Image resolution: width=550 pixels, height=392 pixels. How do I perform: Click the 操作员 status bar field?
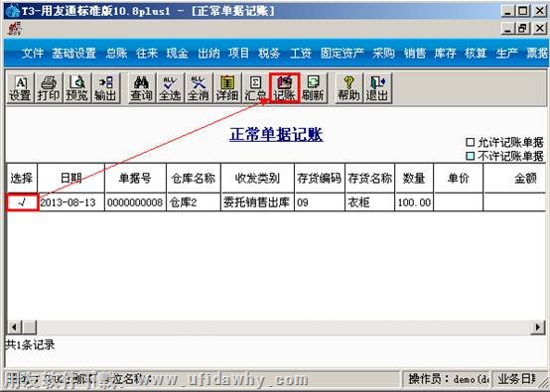tap(447, 379)
